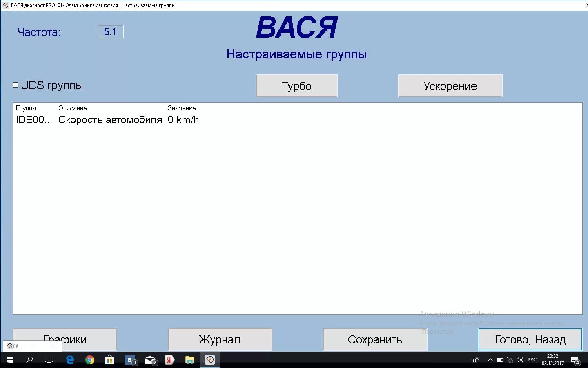Expand hidden tray icons with the chevron

pyautogui.click(x=490, y=360)
